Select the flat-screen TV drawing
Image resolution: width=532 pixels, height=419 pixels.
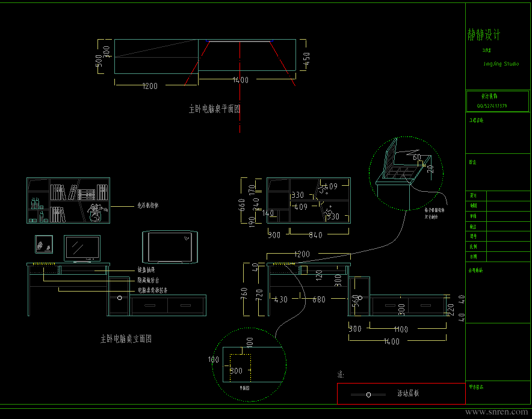(x=170, y=247)
